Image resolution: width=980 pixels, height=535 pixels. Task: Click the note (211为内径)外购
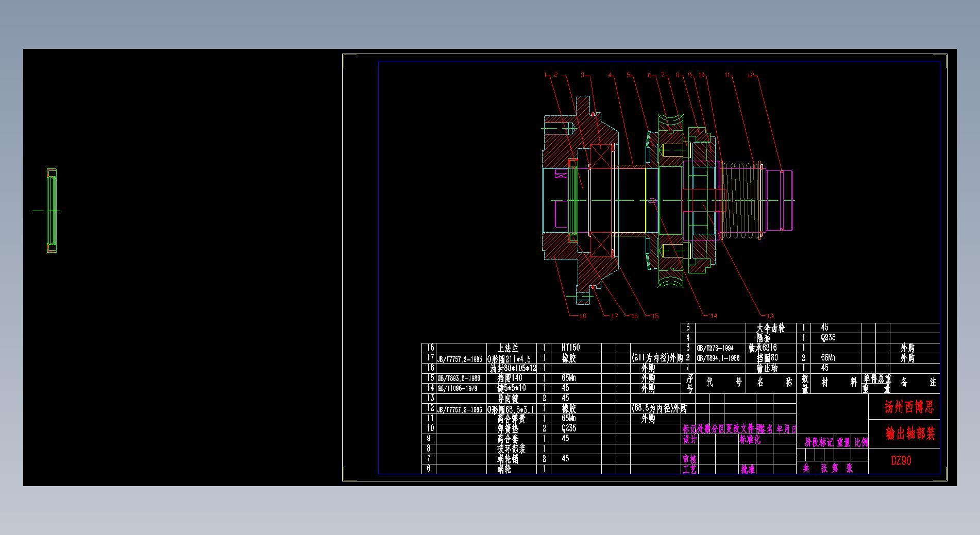(x=657, y=358)
